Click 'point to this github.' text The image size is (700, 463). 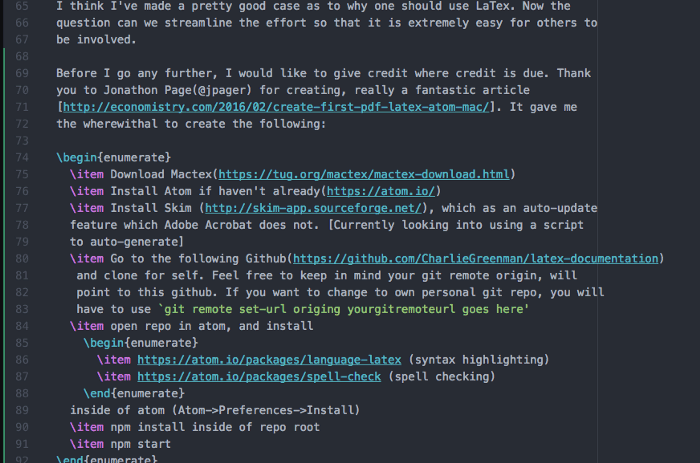[147, 293]
